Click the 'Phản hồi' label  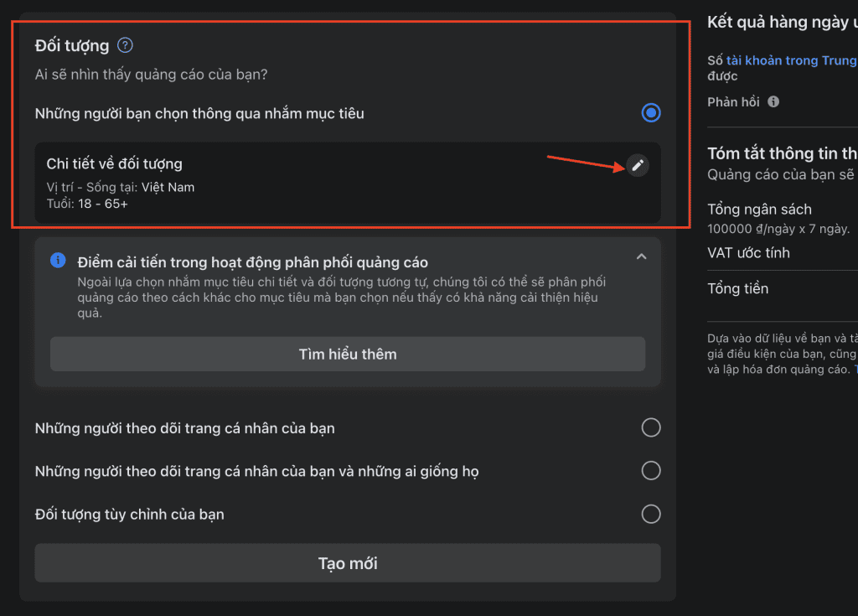coord(733,102)
